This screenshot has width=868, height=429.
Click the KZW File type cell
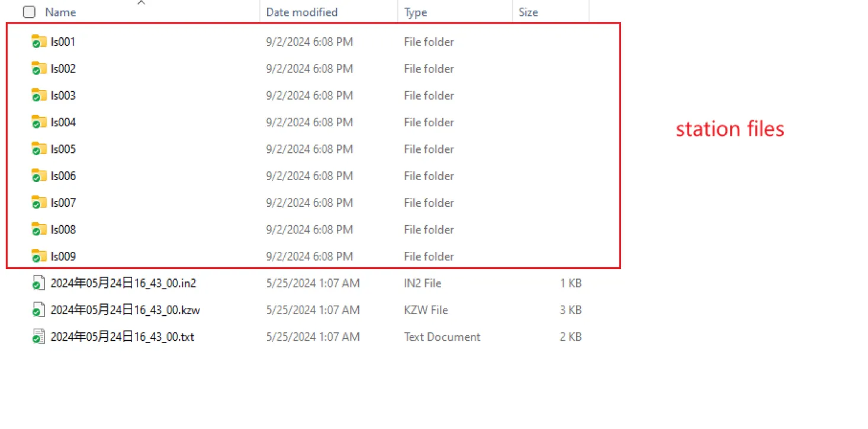point(426,310)
